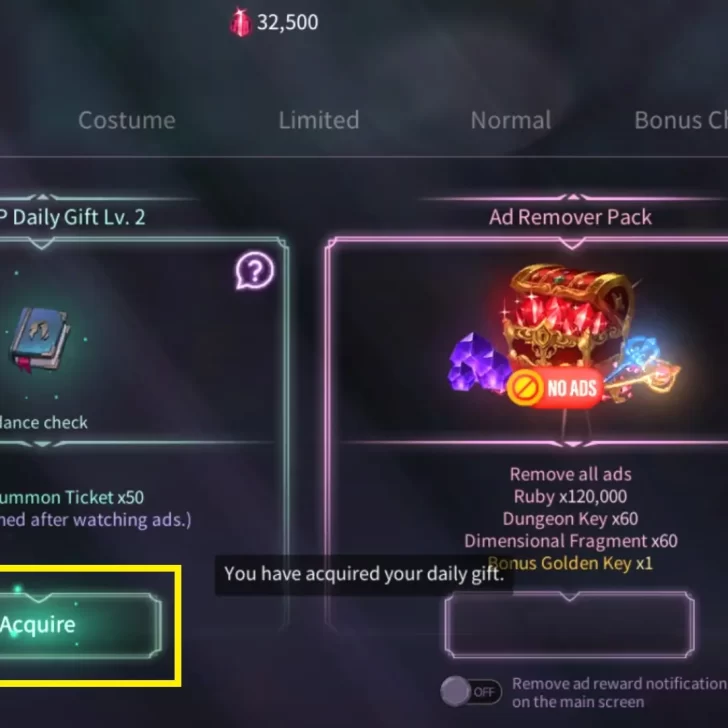Dismiss the daily gift acquired toast
Image resolution: width=728 pixels, height=728 pixels.
point(364,574)
